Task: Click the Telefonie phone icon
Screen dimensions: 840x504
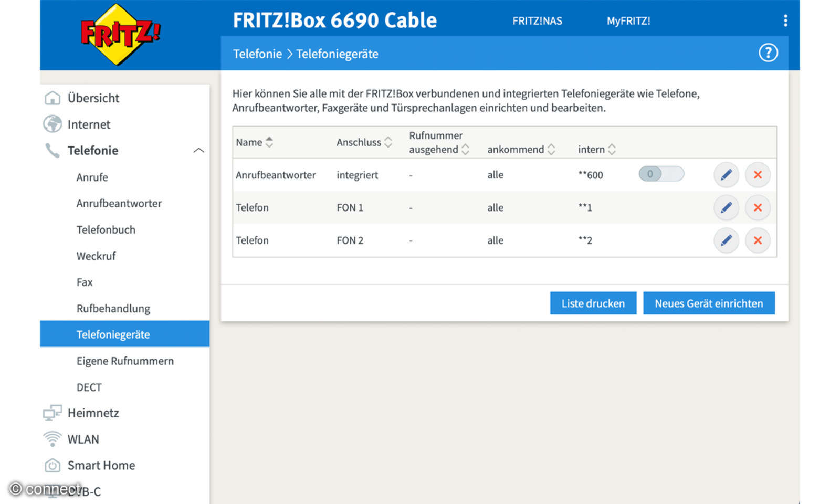Action: click(x=52, y=151)
